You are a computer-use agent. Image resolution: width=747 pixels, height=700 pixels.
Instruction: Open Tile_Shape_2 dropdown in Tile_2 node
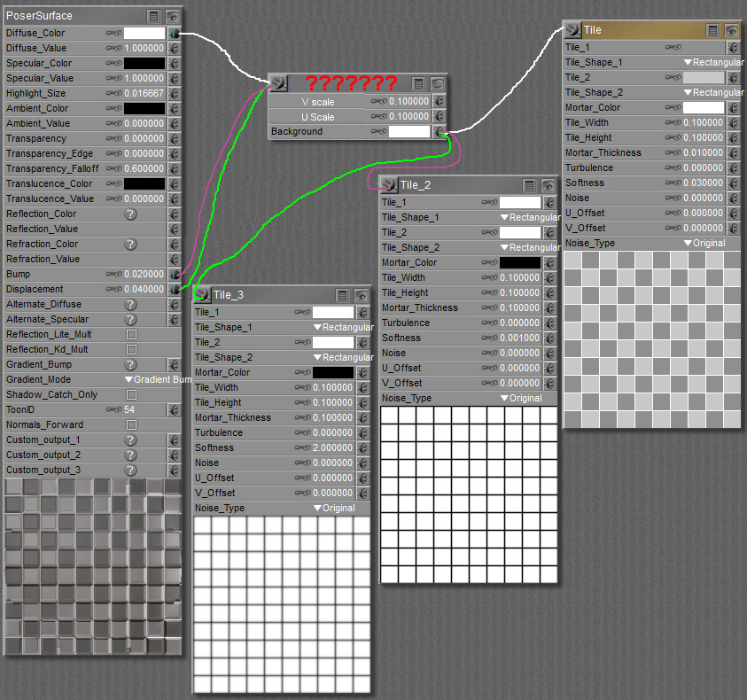coord(530,247)
